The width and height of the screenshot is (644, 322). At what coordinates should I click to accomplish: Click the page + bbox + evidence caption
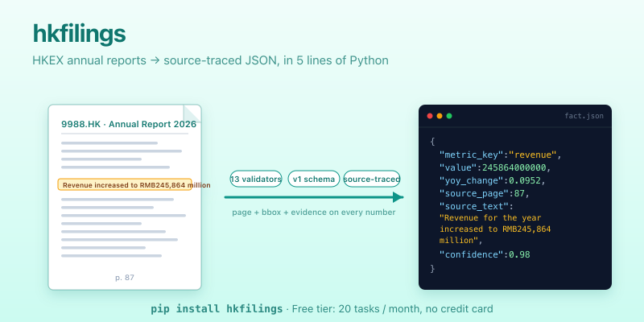tap(314, 213)
